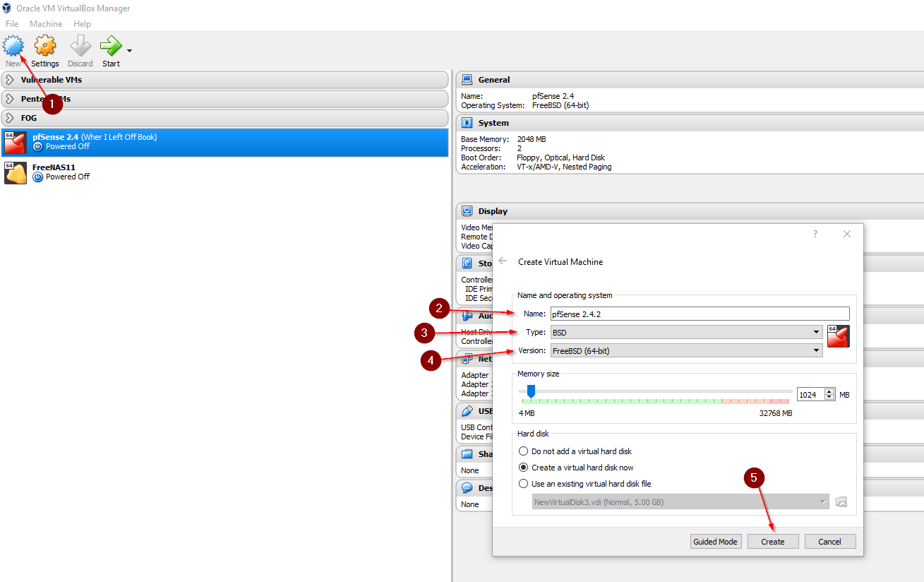Click the FreeNAS11 OS icon
The image size is (924, 582).
coord(16,172)
